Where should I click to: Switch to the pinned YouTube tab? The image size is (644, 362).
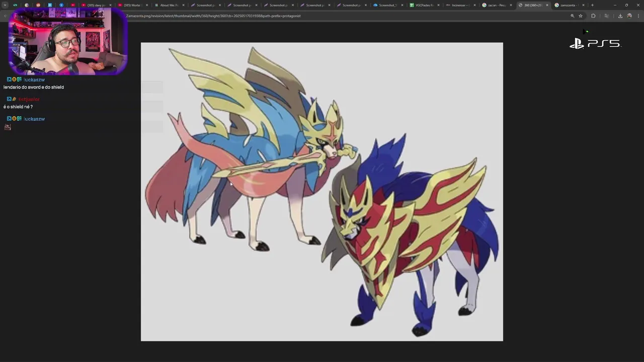(73, 5)
